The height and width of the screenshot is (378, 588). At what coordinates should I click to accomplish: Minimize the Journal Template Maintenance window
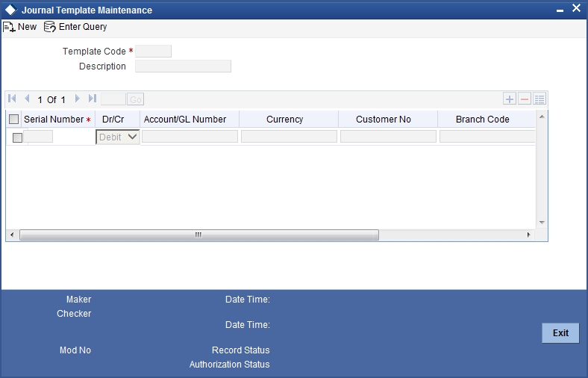[560, 10]
